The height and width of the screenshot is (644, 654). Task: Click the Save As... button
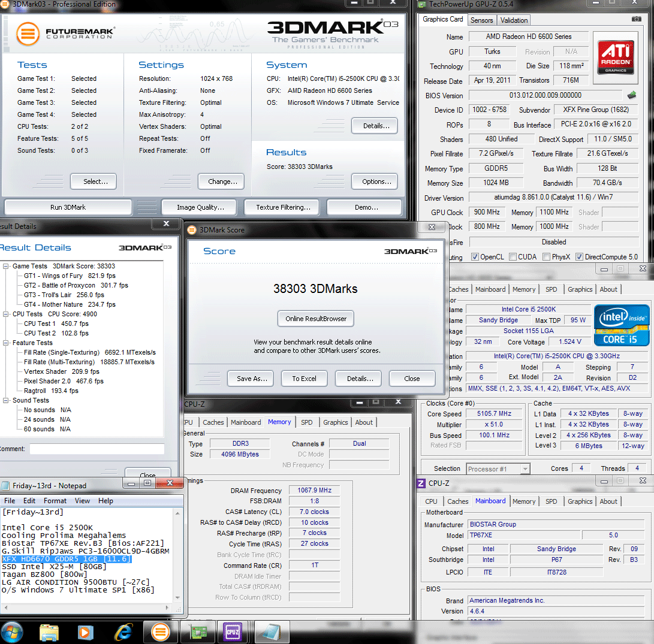(252, 379)
